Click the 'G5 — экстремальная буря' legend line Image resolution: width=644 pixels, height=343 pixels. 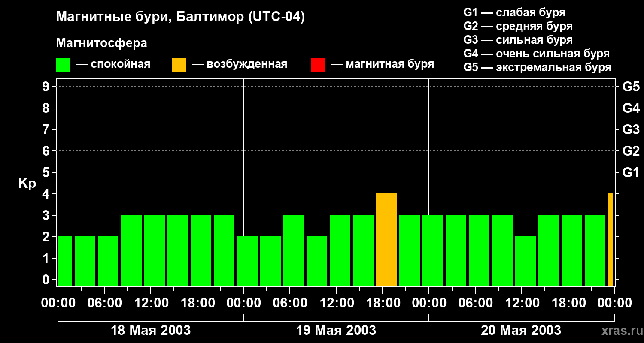click(537, 67)
